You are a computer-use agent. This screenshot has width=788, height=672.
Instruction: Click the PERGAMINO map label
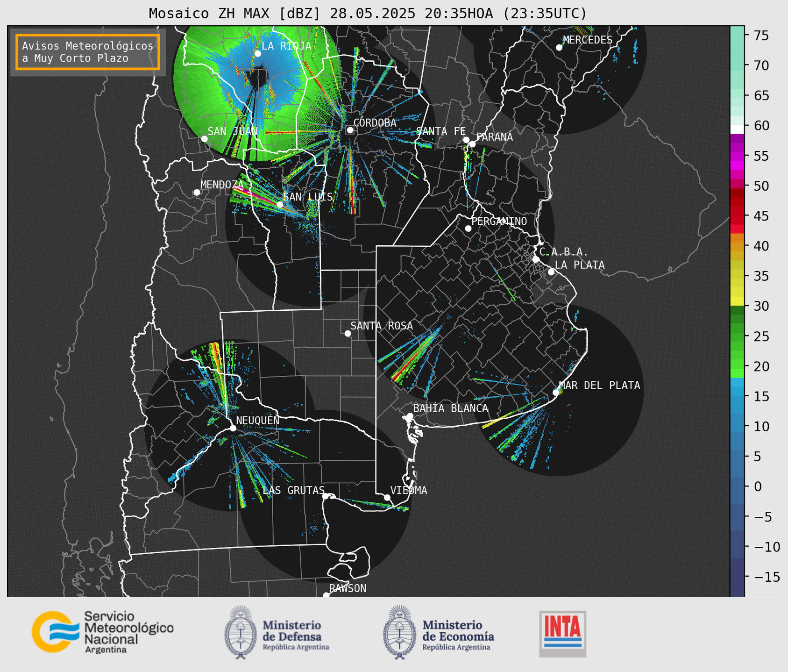(x=499, y=221)
